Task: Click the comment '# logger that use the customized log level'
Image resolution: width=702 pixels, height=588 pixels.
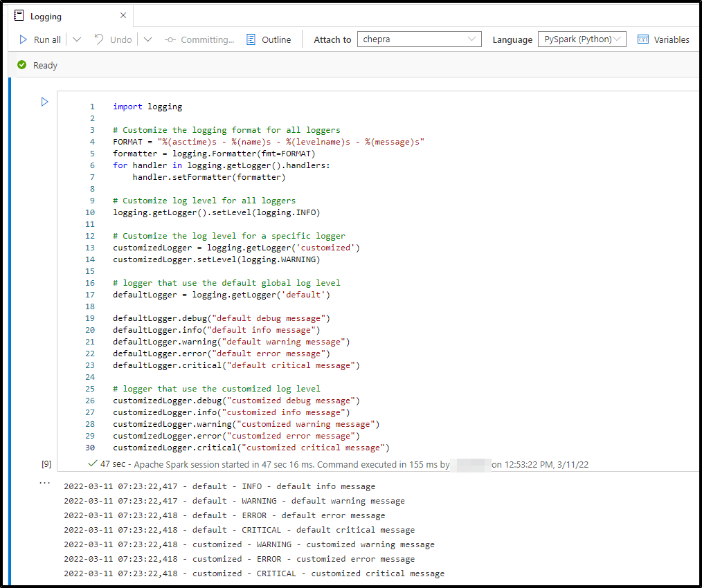Action: pos(217,389)
